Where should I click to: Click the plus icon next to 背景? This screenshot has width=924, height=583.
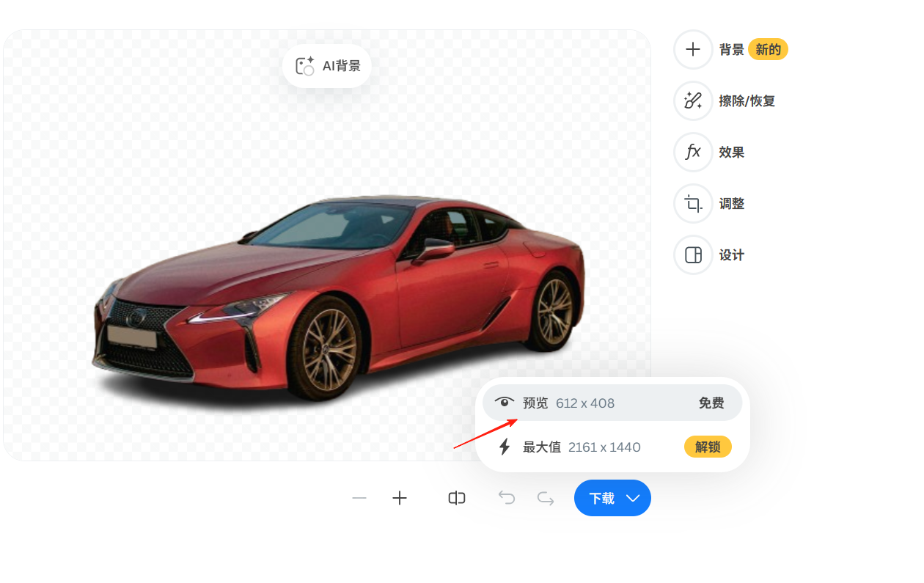pos(693,50)
